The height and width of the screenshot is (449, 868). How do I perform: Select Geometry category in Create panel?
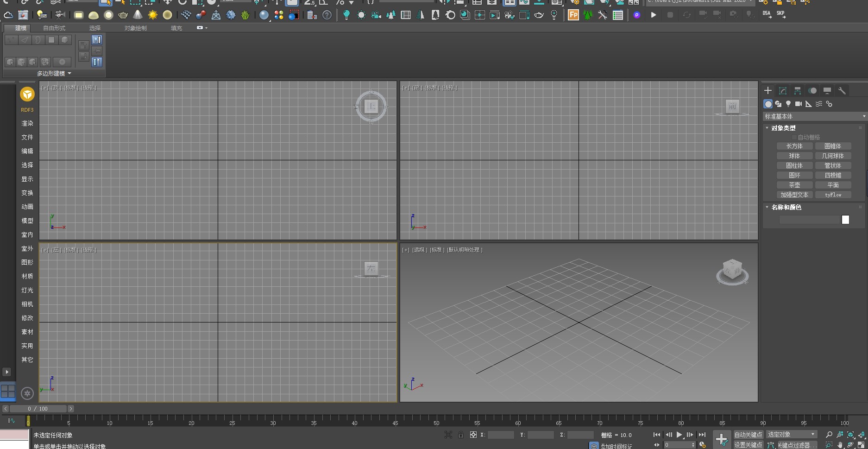pos(768,104)
